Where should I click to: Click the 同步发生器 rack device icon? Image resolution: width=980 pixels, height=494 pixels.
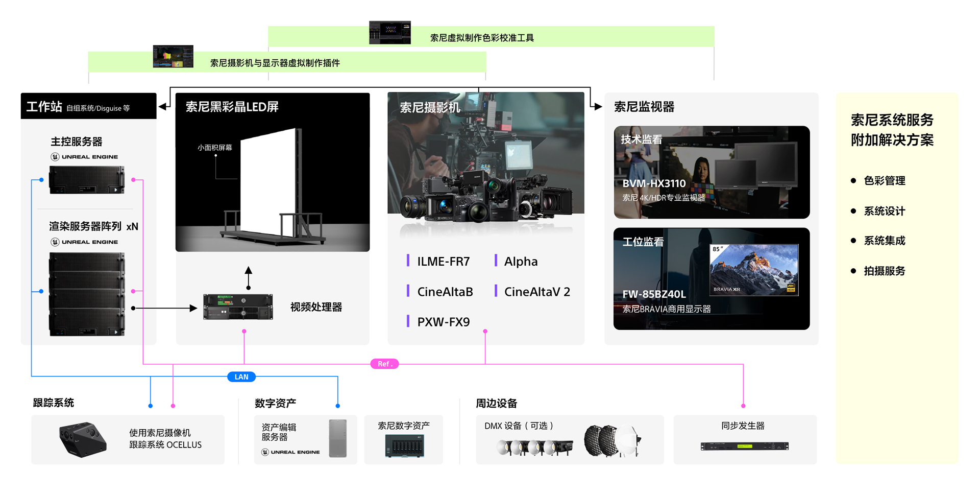click(744, 446)
